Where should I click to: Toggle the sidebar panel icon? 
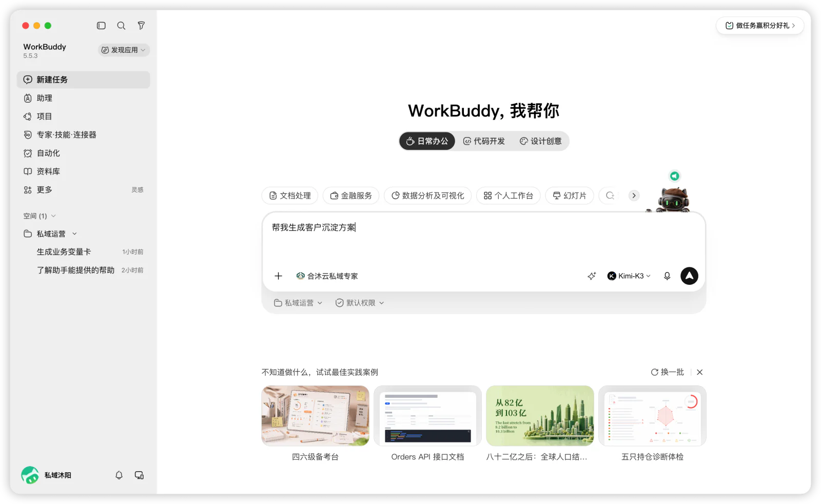click(101, 26)
